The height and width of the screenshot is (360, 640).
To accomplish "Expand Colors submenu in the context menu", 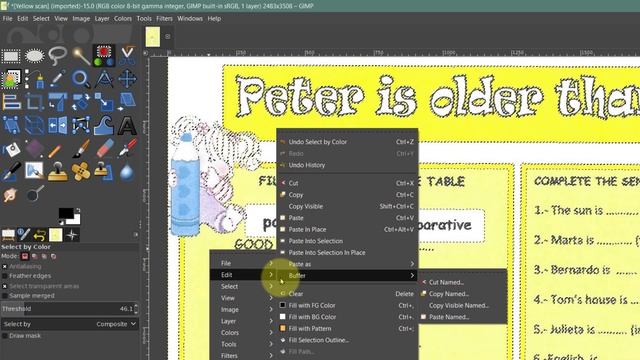I will [243, 333].
